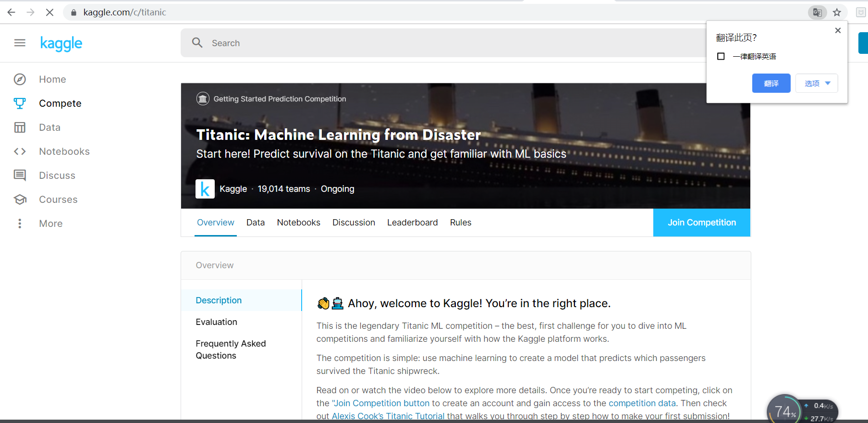This screenshot has height=423, width=868.
Task: Click the "19,014 teams" text
Action: [x=284, y=189]
